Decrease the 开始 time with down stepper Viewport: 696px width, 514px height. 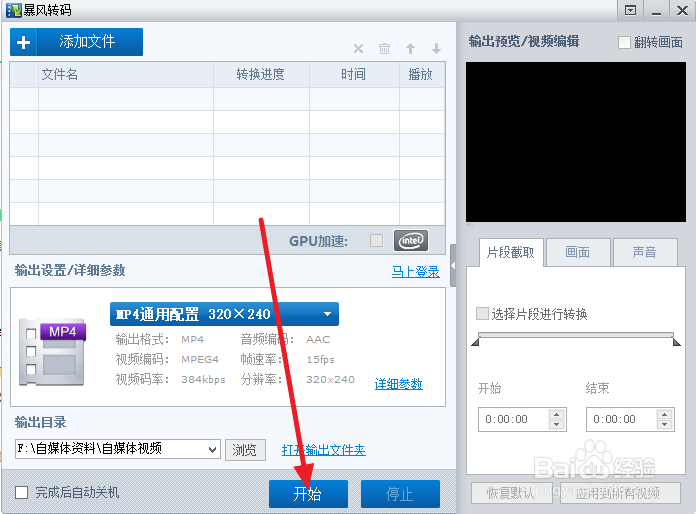pyautogui.click(x=556, y=424)
